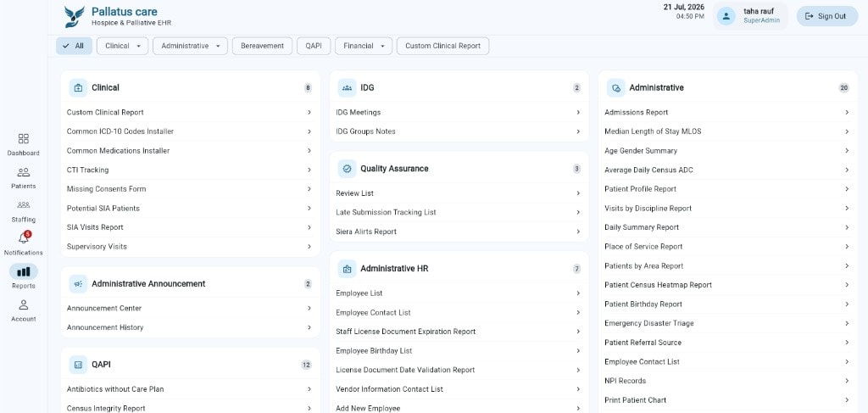Open IDG Groups Notes
The height and width of the screenshot is (413, 868).
coord(459,131)
